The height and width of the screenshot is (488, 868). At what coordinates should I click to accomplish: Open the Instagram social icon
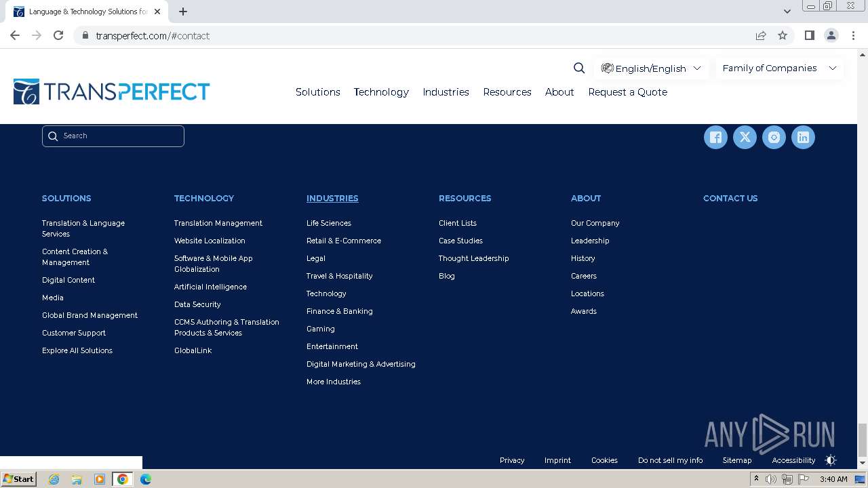(774, 138)
